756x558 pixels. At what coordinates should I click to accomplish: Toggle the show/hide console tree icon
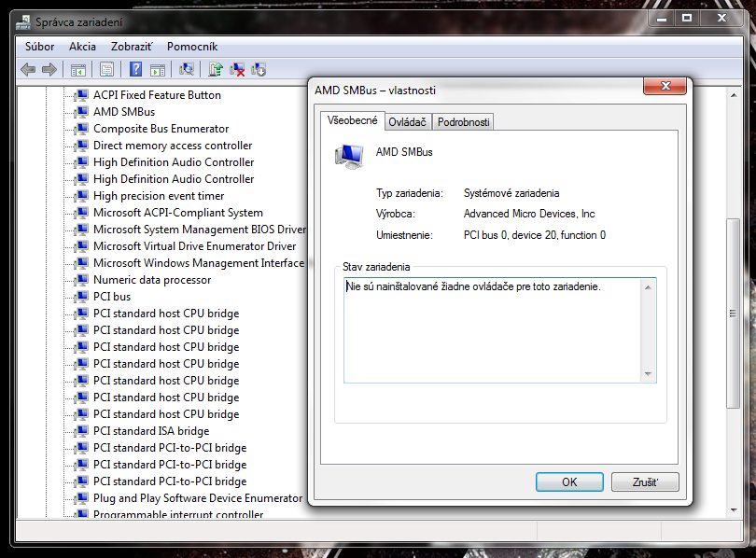pyautogui.click(x=78, y=70)
